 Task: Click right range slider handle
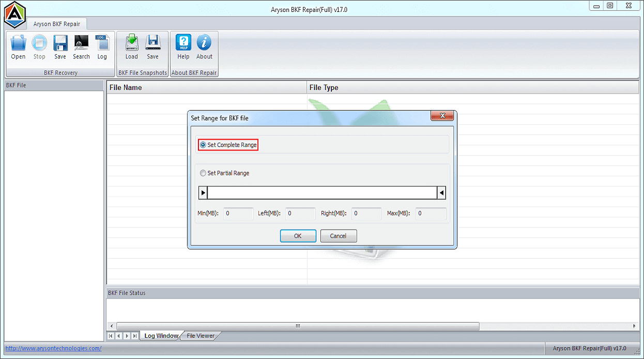(441, 193)
